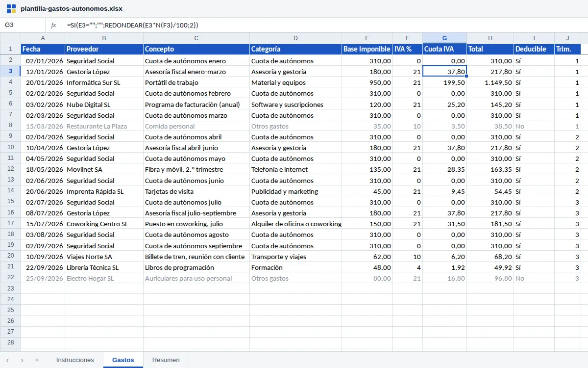Select cell Telefonía e internet
Viewport: 588px width, 368px height.
tap(296, 169)
